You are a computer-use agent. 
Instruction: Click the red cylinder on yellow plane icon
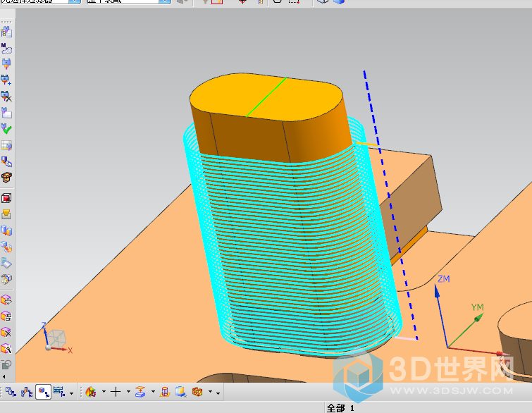pos(165,393)
